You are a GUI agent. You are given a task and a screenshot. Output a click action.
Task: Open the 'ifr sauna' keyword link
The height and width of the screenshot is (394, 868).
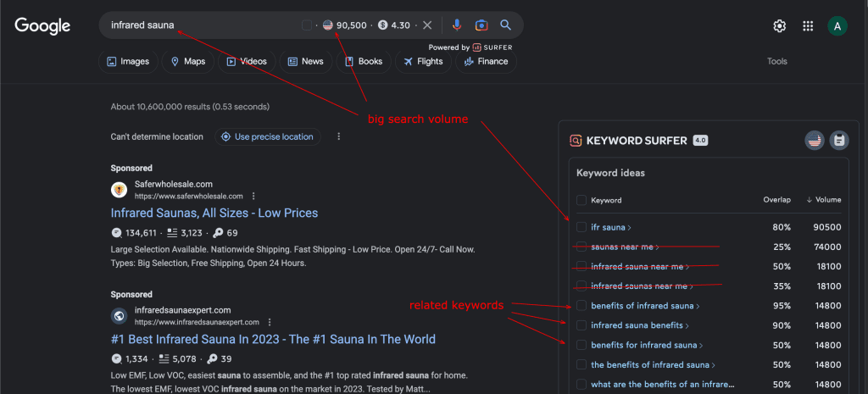click(x=611, y=227)
